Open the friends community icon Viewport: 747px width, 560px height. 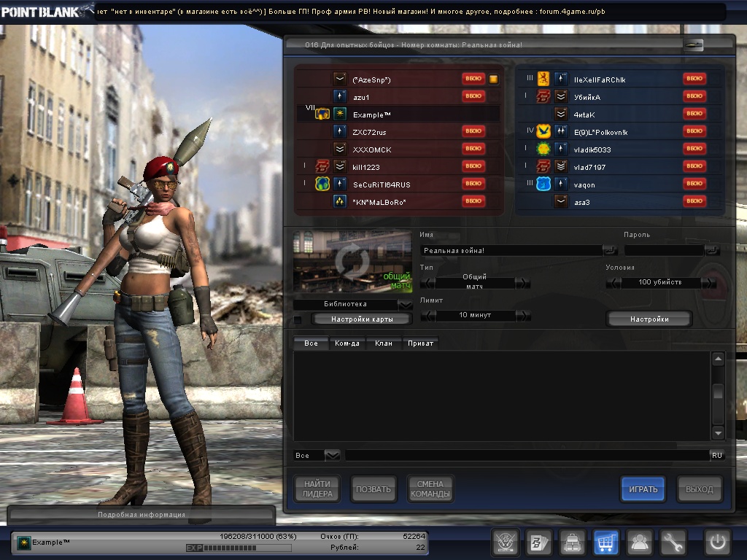point(640,542)
